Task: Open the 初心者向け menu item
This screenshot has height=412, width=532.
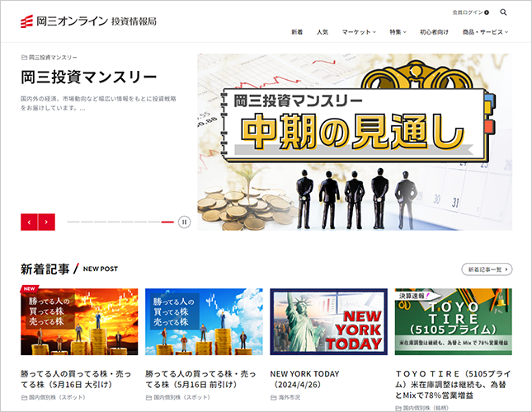Action: [434, 32]
